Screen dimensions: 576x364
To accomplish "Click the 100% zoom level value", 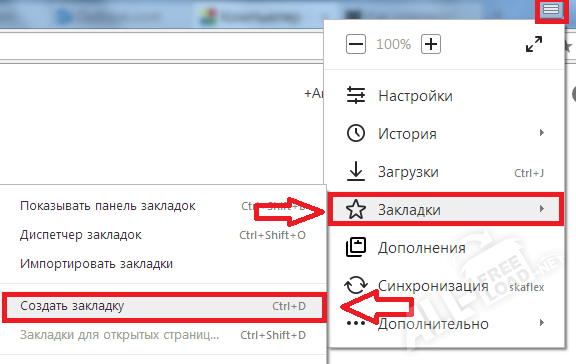I will [x=393, y=44].
